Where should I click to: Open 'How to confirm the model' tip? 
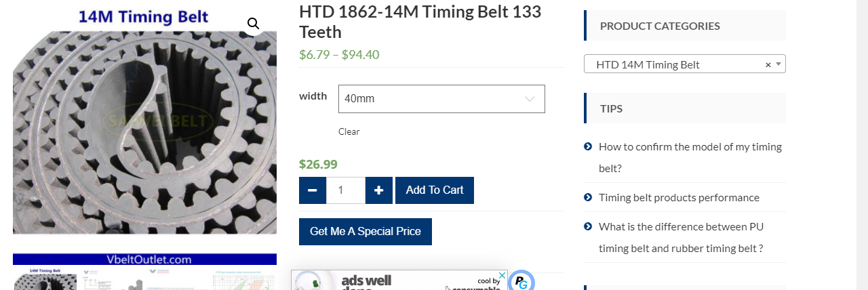(690, 146)
